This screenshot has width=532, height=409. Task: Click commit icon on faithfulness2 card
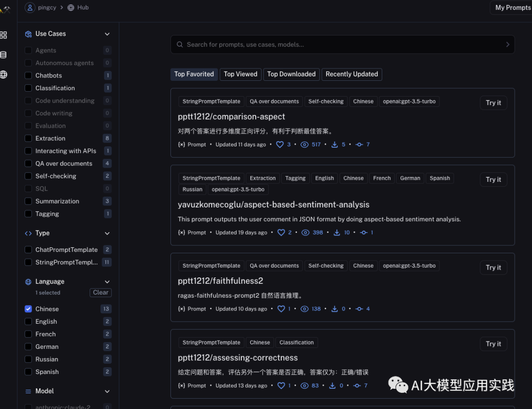tap(359, 309)
